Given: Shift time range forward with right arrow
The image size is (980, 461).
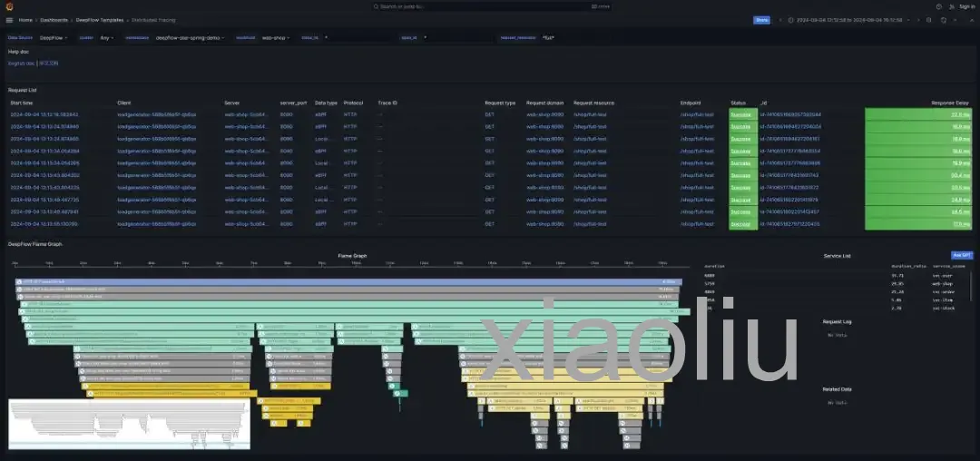Looking at the screenshot, I should click(x=918, y=20).
